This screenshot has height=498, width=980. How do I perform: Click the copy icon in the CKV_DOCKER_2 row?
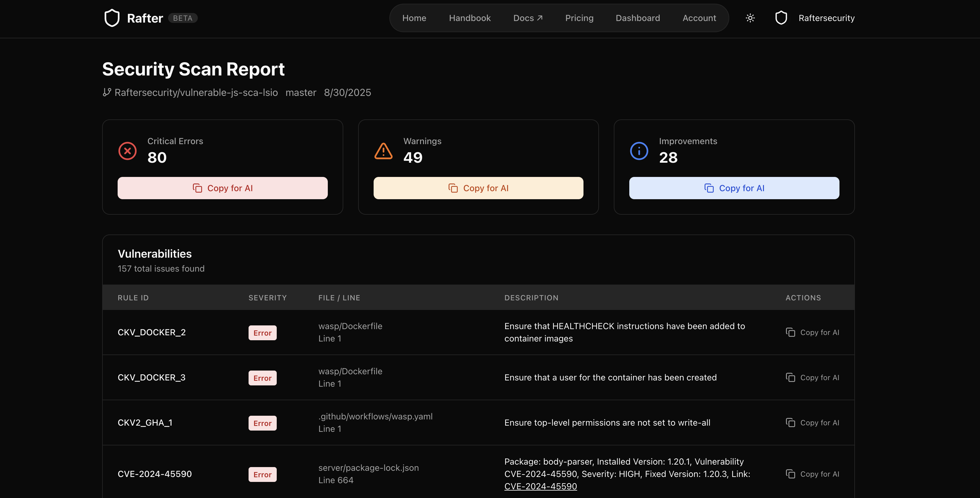790,332
